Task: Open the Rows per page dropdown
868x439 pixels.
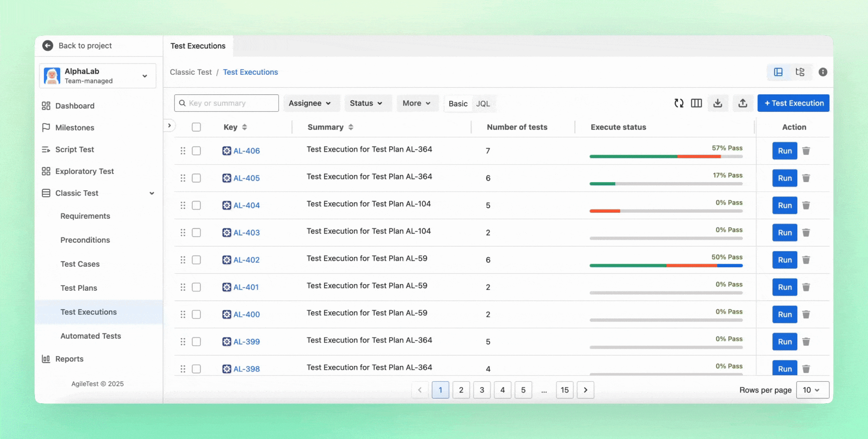Action: (x=812, y=390)
